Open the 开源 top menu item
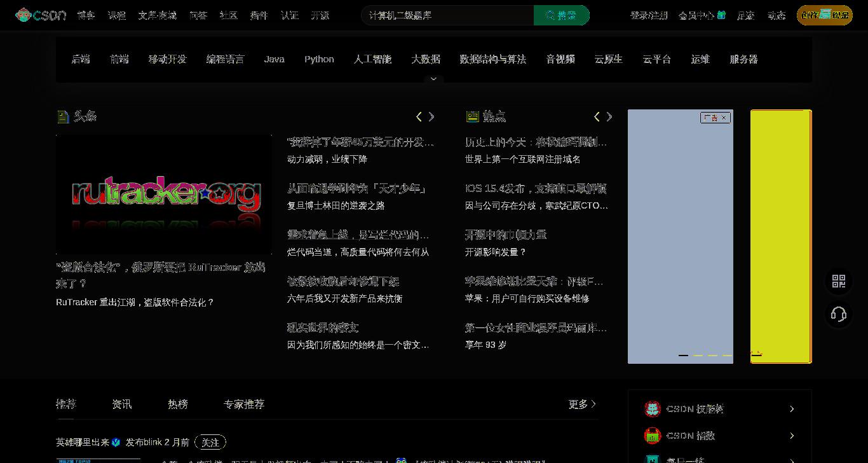 320,15
